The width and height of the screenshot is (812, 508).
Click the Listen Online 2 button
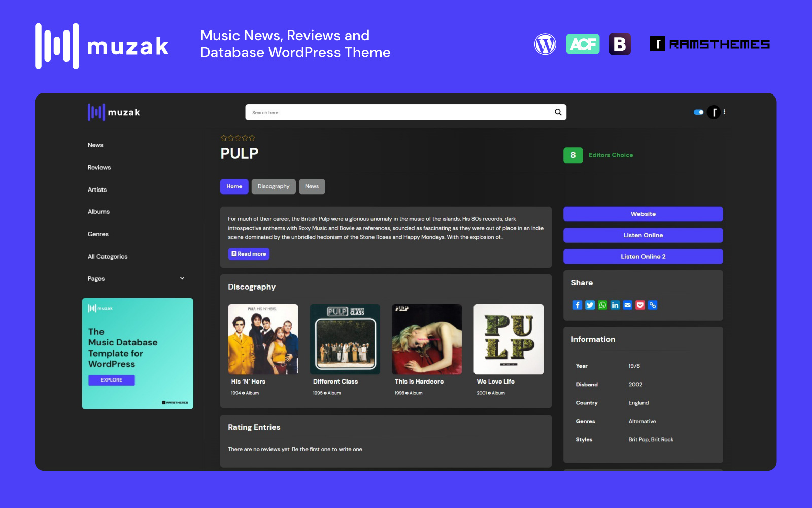(x=643, y=257)
